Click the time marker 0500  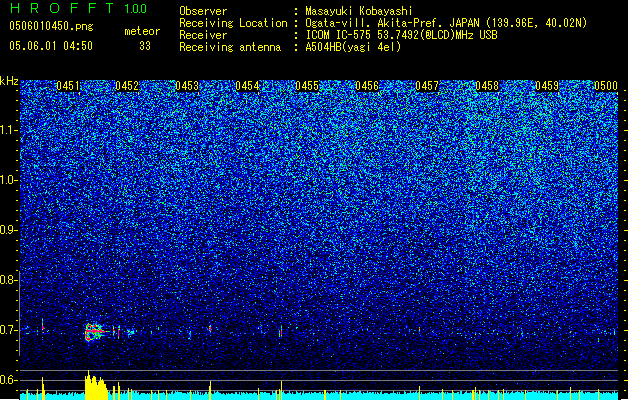[x=606, y=86]
